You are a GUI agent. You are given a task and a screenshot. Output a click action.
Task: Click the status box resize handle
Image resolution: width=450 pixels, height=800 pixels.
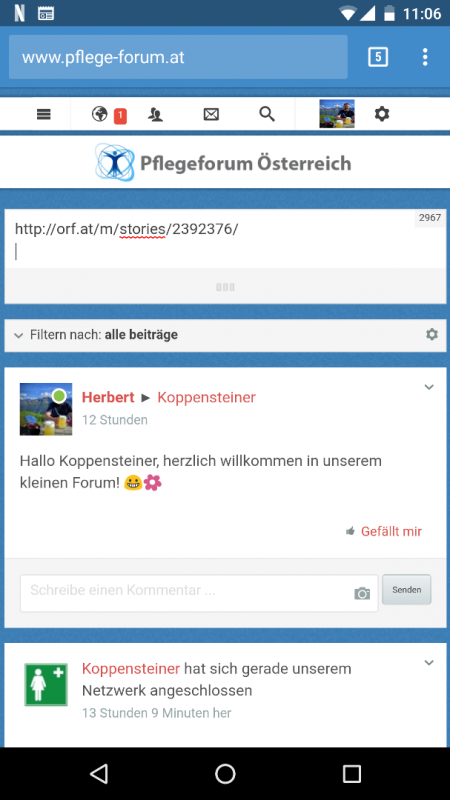[x=225, y=287]
